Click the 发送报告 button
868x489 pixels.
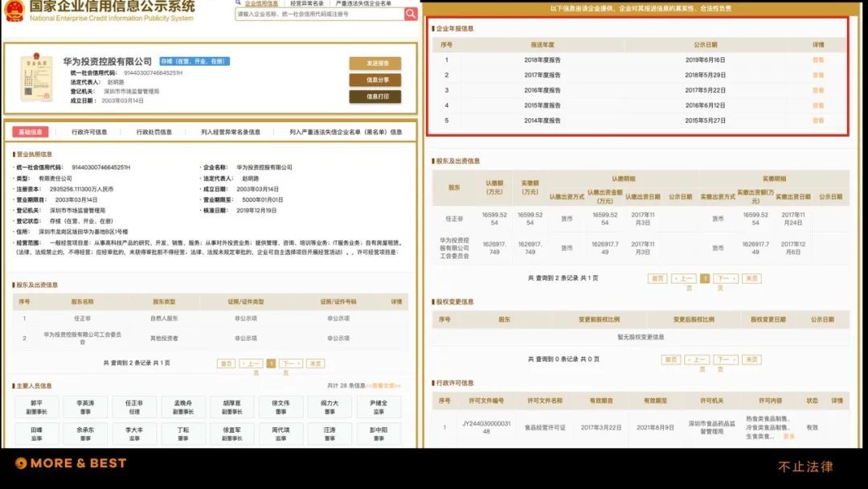point(375,63)
